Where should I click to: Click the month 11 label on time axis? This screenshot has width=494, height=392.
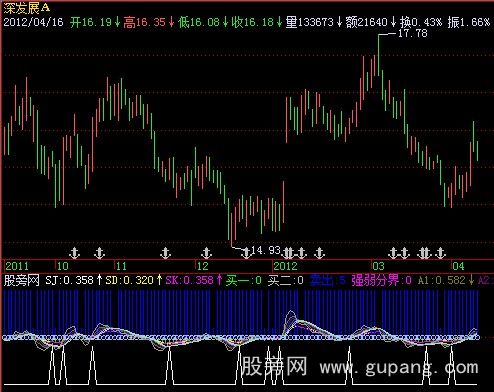(121, 266)
